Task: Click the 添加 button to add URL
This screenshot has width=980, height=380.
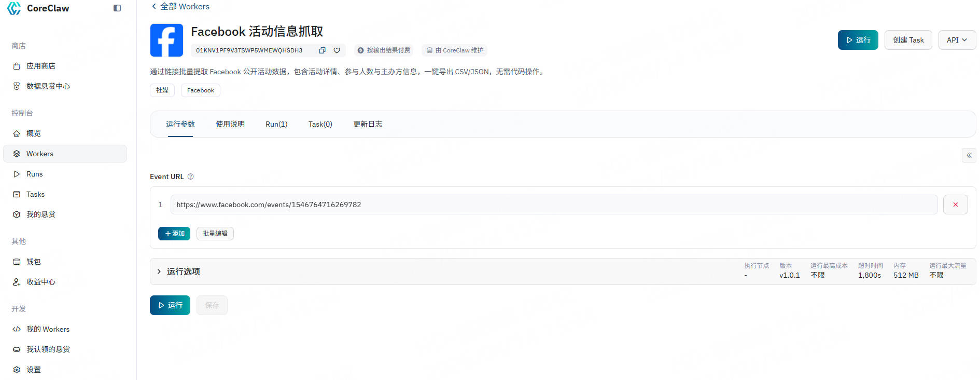Action: (x=174, y=234)
